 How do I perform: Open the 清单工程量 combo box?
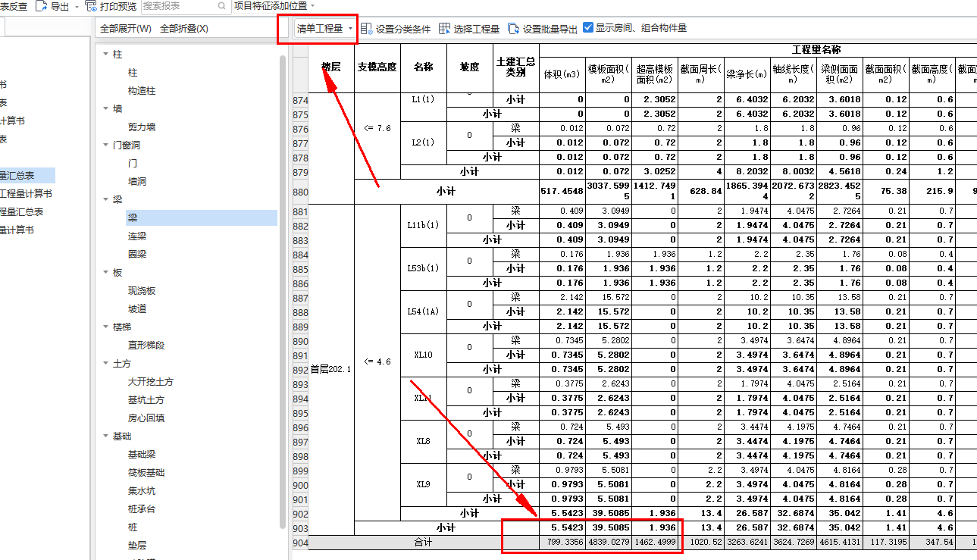pos(326,29)
